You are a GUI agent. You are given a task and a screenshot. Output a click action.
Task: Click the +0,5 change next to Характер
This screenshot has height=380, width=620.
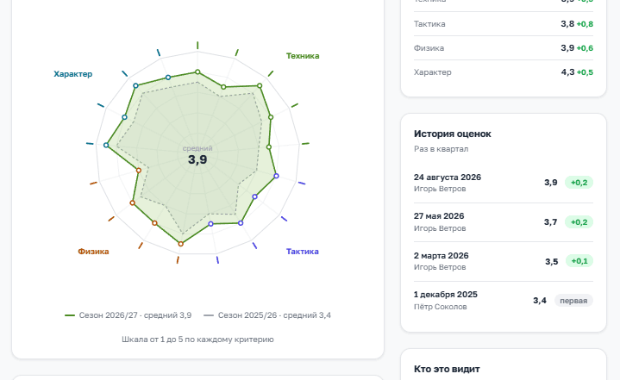pyautogui.click(x=585, y=72)
